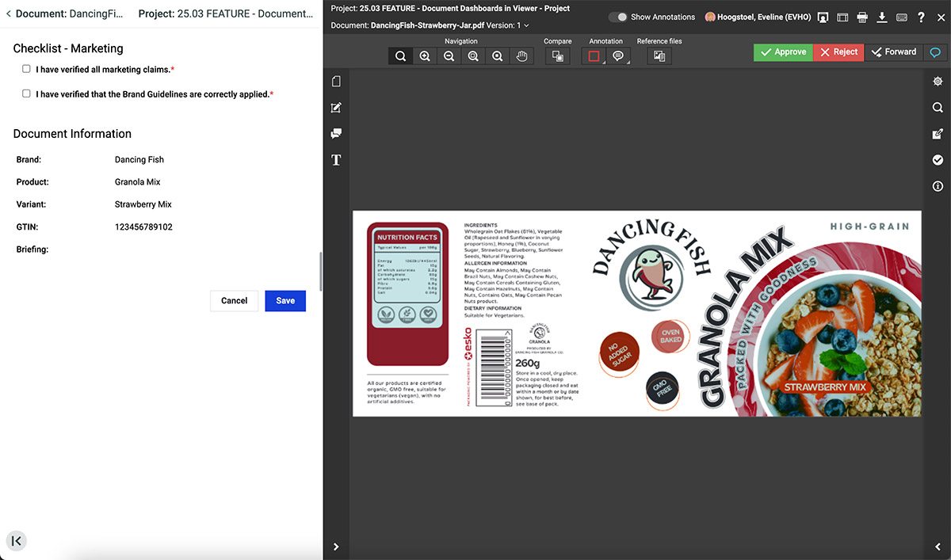Check the Brand Guidelines verification box

(26, 93)
